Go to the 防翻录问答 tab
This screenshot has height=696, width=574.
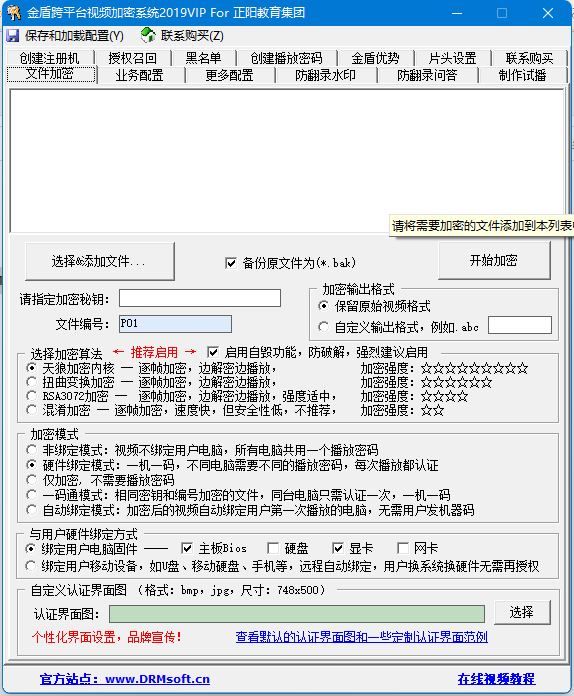tap(427, 75)
